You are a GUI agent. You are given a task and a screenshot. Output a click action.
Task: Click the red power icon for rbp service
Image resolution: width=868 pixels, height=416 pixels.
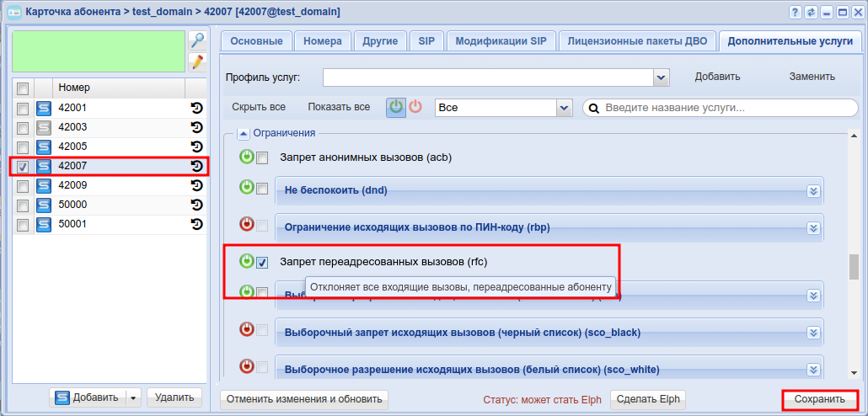246,224
